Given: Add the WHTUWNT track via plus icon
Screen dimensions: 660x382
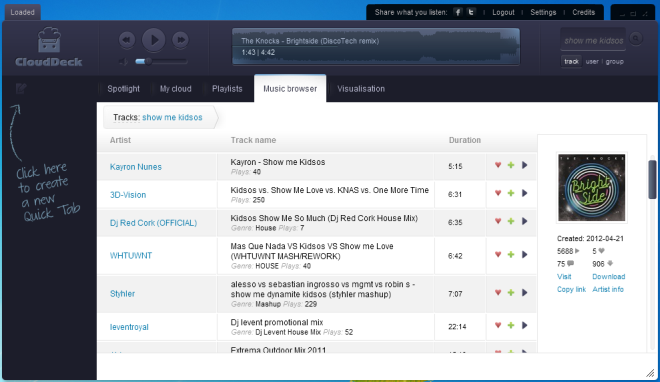Looking at the screenshot, I should pos(511,255).
